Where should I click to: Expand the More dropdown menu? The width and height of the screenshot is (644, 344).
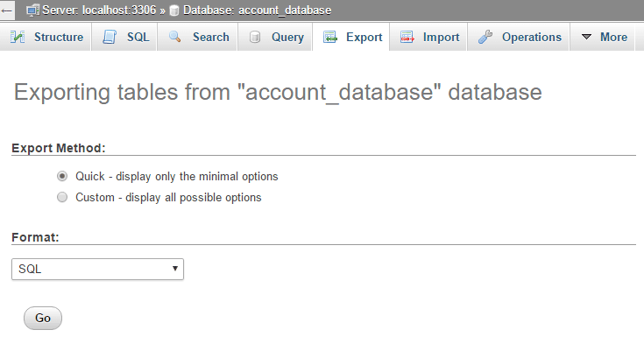point(603,37)
